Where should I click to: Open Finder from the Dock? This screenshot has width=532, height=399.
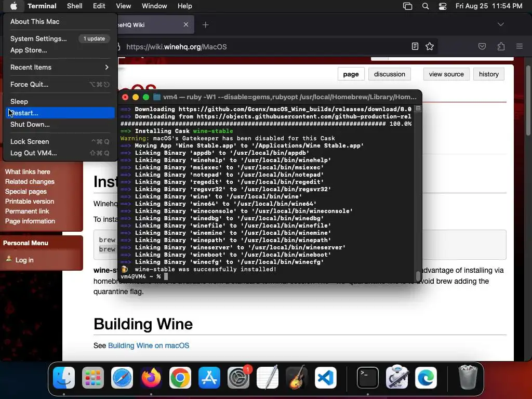(64, 378)
